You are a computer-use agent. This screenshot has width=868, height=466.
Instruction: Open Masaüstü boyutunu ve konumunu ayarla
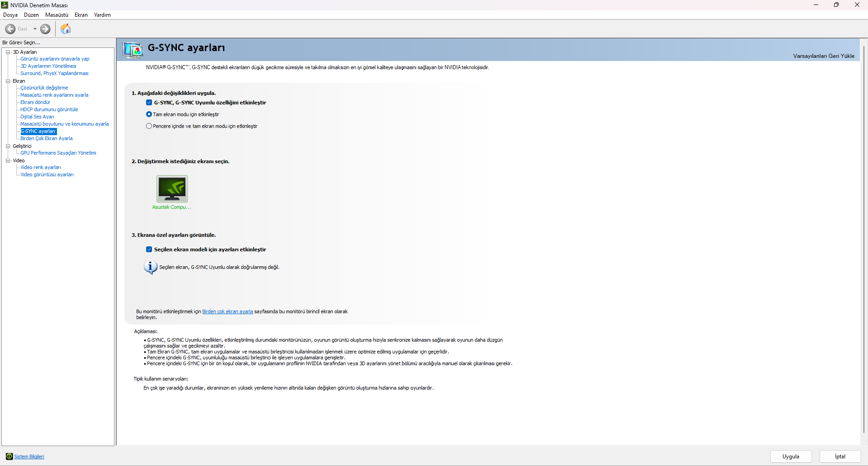65,124
